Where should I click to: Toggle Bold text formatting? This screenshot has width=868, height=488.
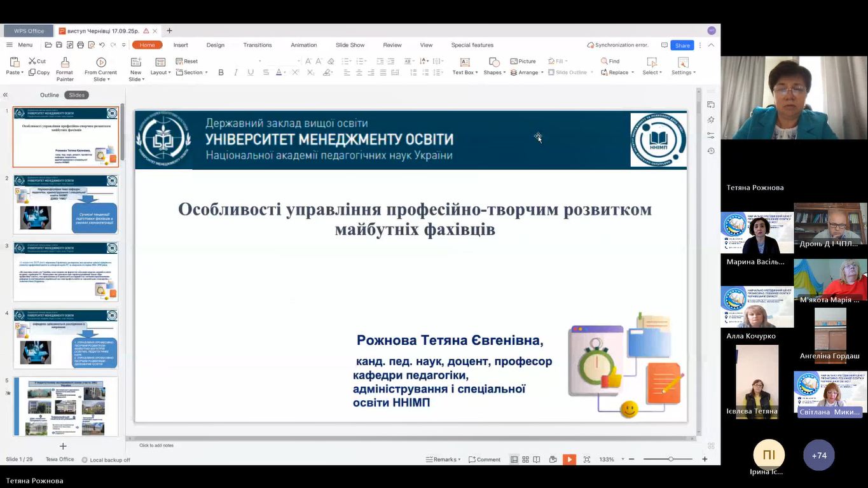point(221,73)
